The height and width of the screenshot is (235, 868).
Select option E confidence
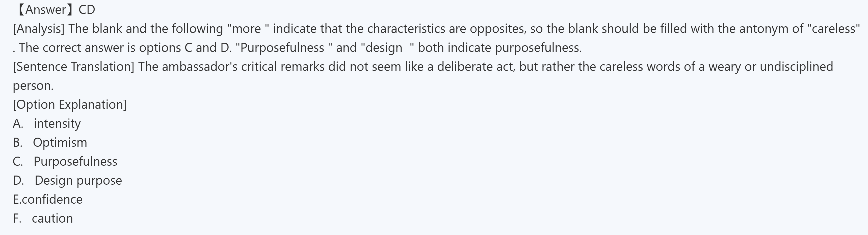tap(47, 199)
